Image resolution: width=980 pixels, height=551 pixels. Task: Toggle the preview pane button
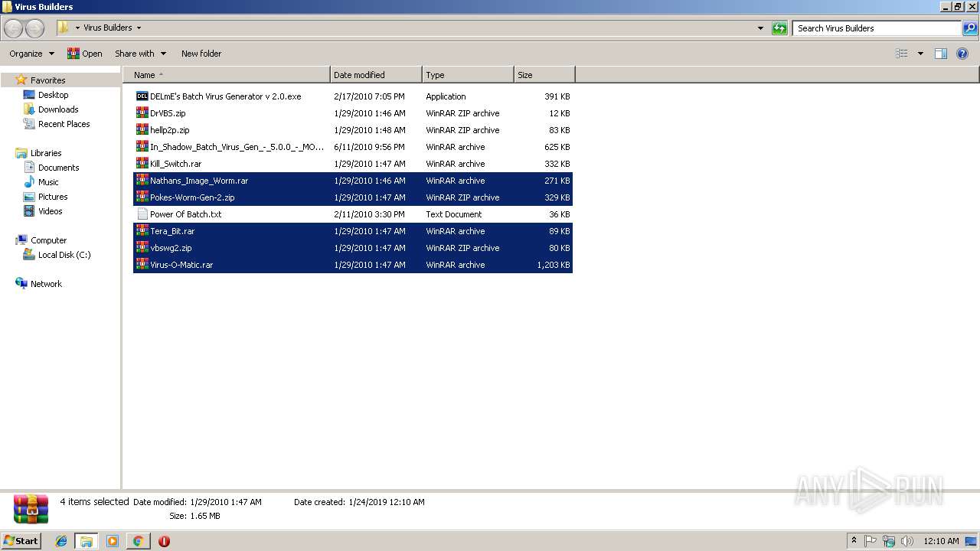(x=941, y=54)
